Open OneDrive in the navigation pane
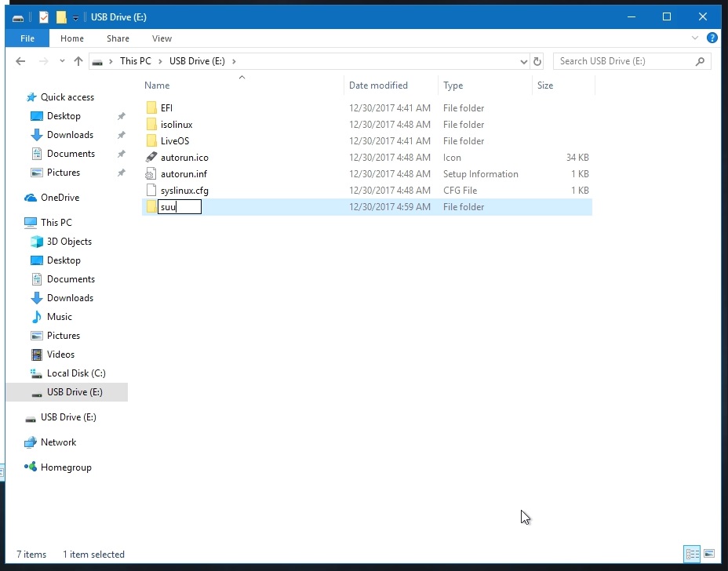Screen dimensions: 728x571 60,198
